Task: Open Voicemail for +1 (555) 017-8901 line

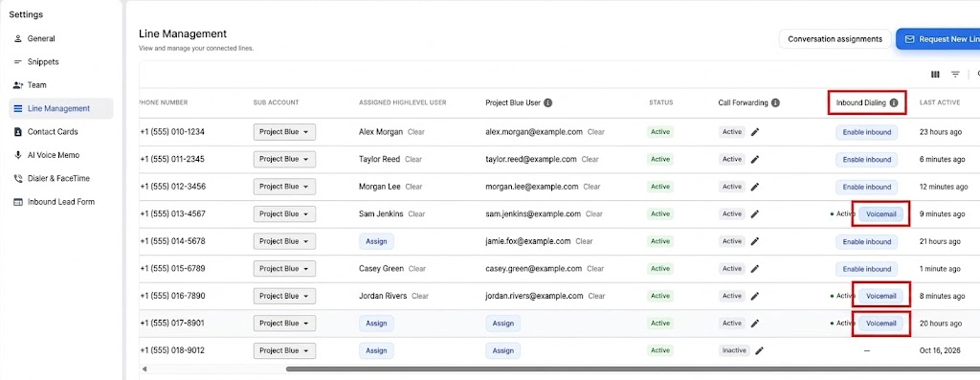Action: pos(880,324)
